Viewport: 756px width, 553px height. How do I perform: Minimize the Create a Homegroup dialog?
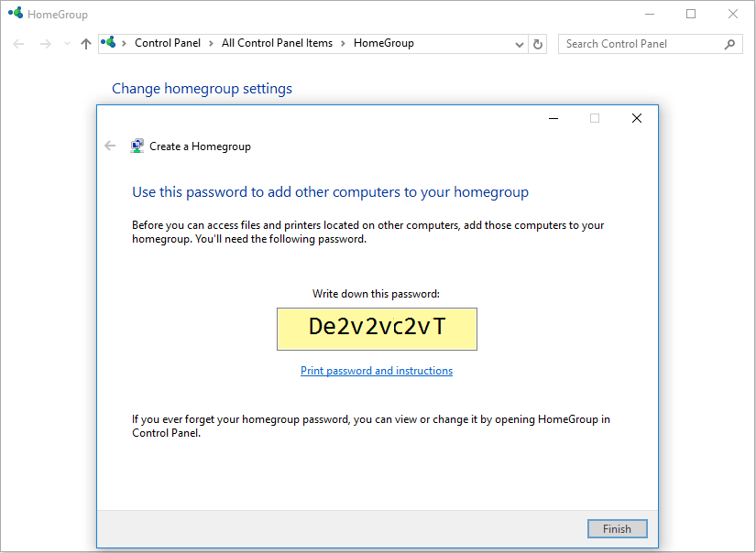553,118
